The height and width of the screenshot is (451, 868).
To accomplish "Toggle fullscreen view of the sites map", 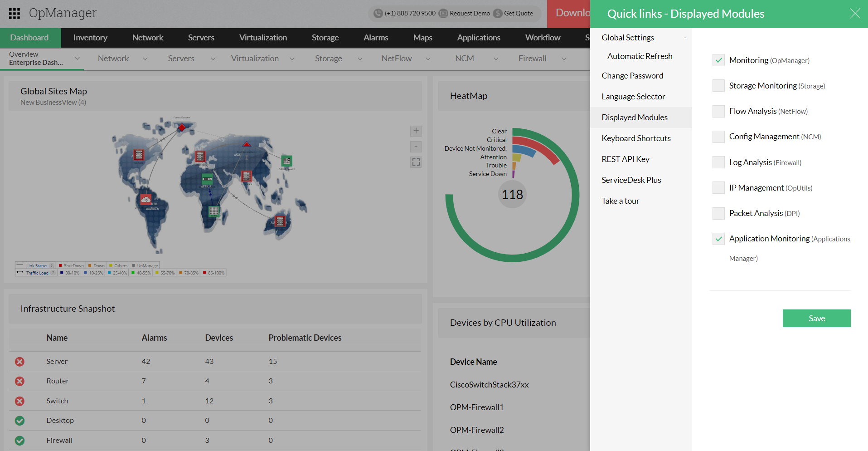I will [x=416, y=162].
